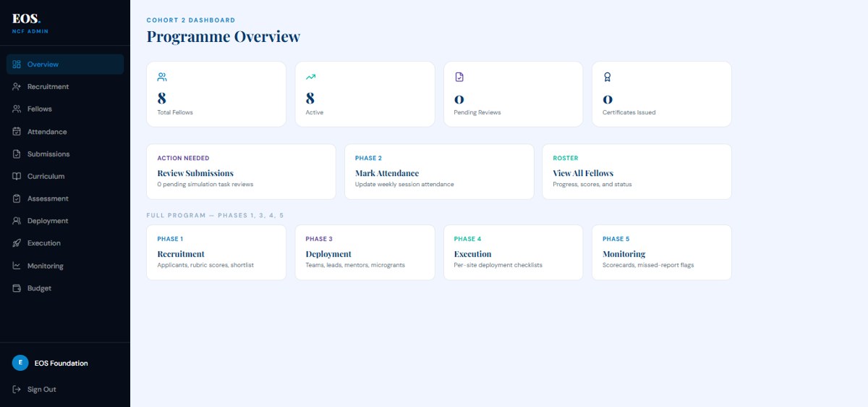The image size is (868, 407).
Task: Click the Total Fellows count 8
Action: click(x=162, y=98)
